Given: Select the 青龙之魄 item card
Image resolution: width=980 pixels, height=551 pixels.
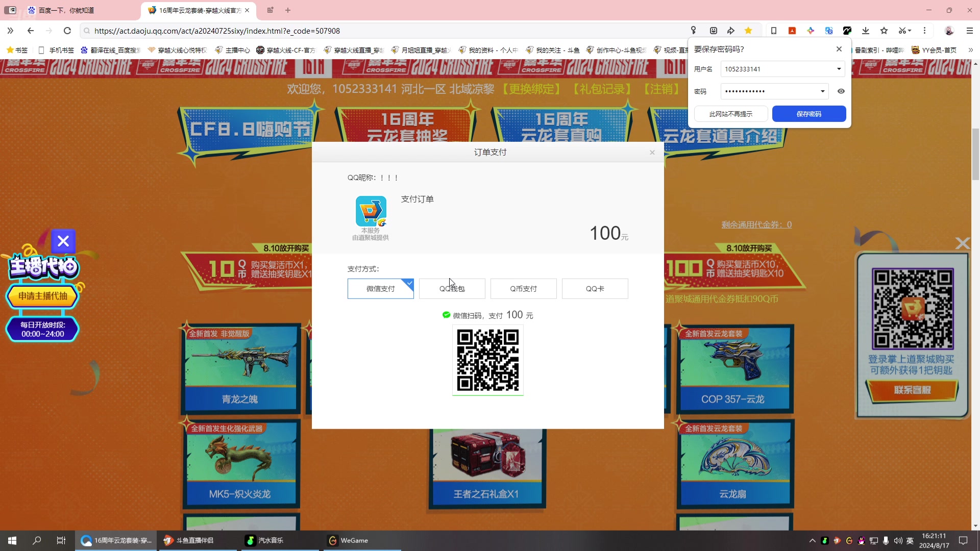Looking at the screenshot, I should [240, 368].
